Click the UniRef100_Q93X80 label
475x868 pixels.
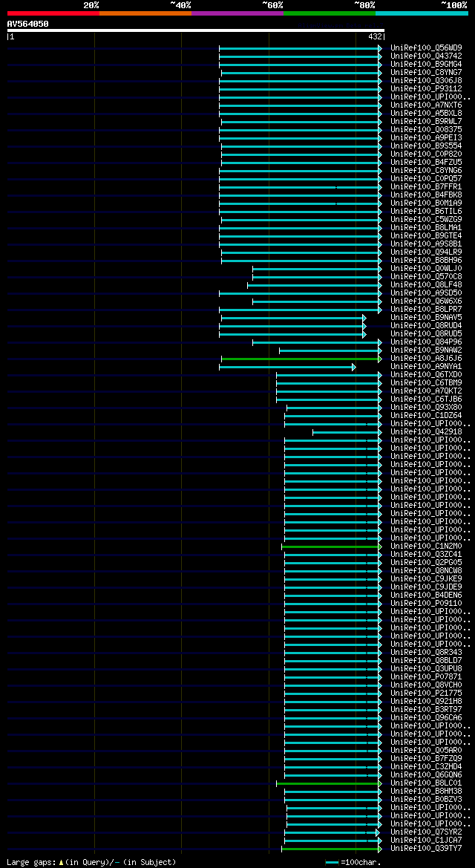[x=426, y=408]
